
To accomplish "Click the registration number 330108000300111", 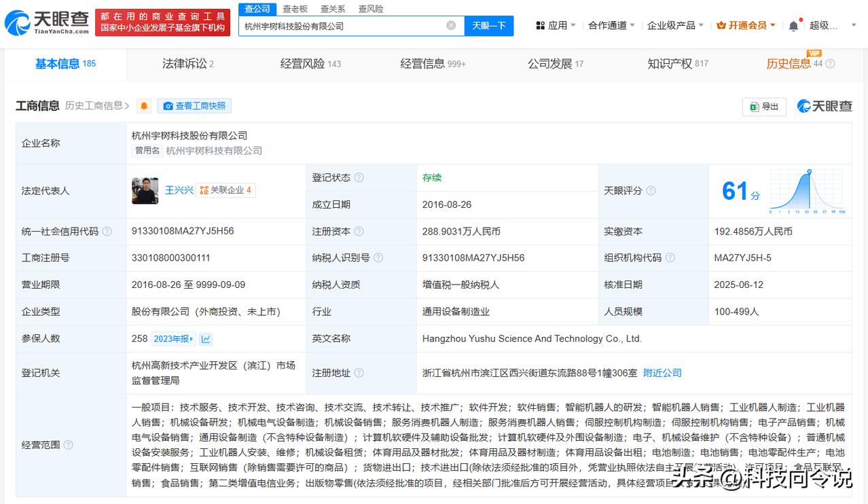I will click(171, 257).
